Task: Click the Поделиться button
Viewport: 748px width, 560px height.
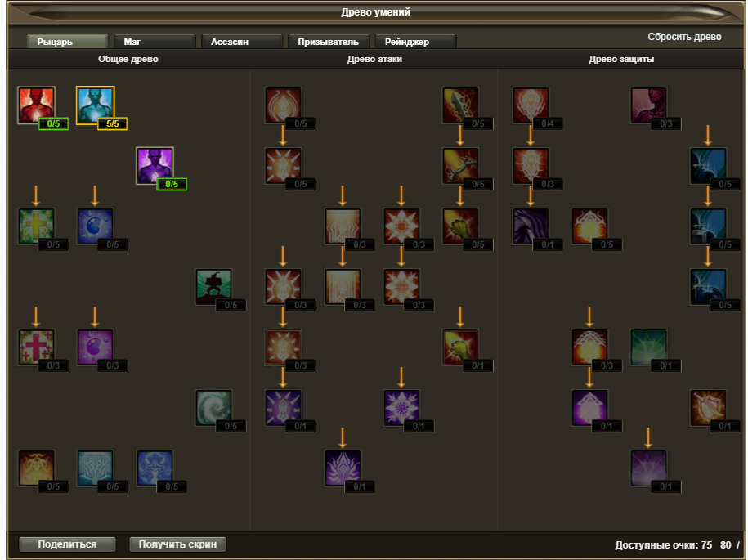Action: [x=67, y=544]
